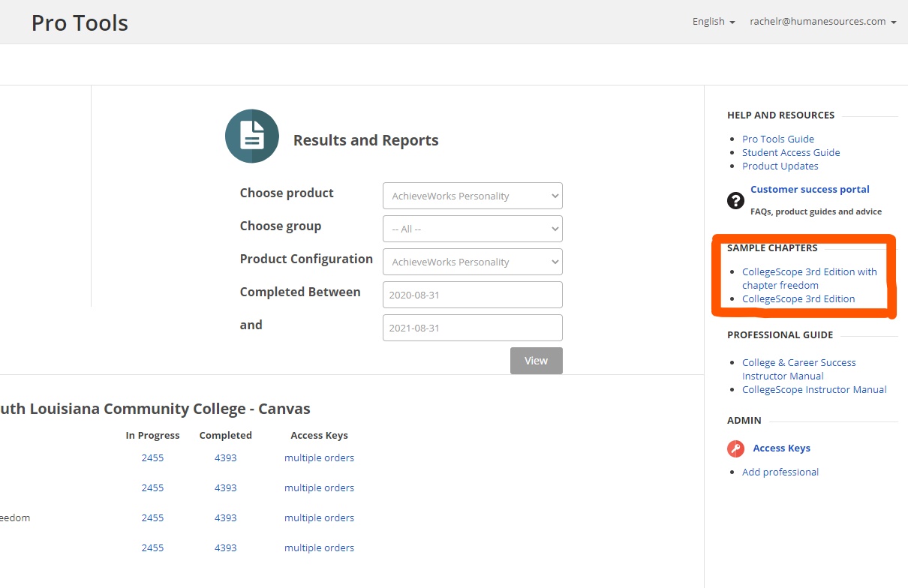The height and width of the screenshot is (588, 908).
Task: Open CollegeScope 3rd Edition with chapter freedom
Action: 809,278
